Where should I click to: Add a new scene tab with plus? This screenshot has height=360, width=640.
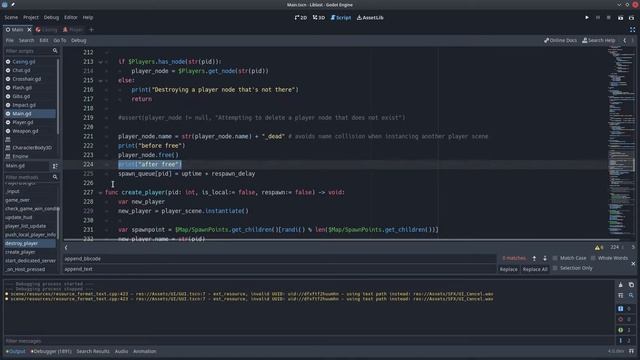[x=91, y=30]
